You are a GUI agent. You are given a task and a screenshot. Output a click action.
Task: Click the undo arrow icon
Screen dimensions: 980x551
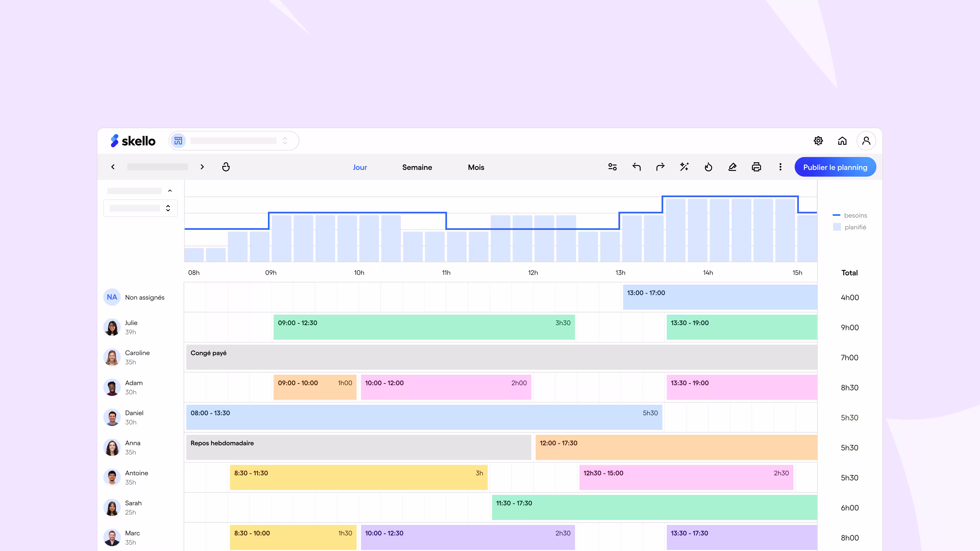pos(636,167)
